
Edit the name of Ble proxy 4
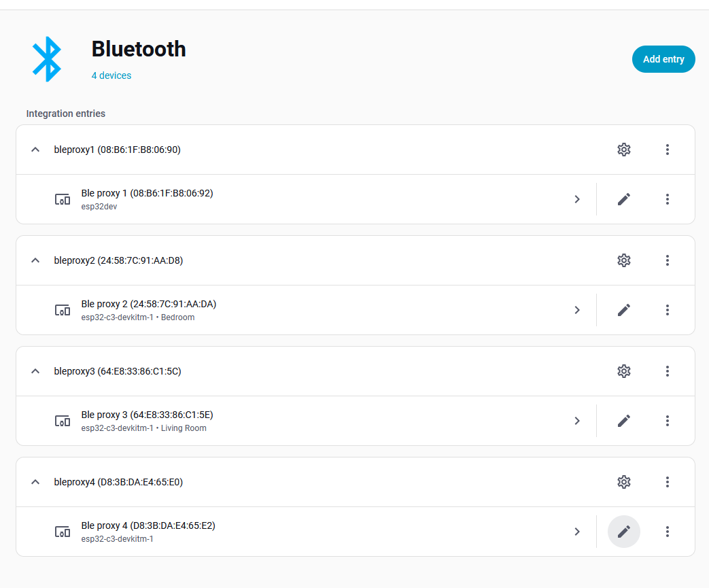[623, 532]
